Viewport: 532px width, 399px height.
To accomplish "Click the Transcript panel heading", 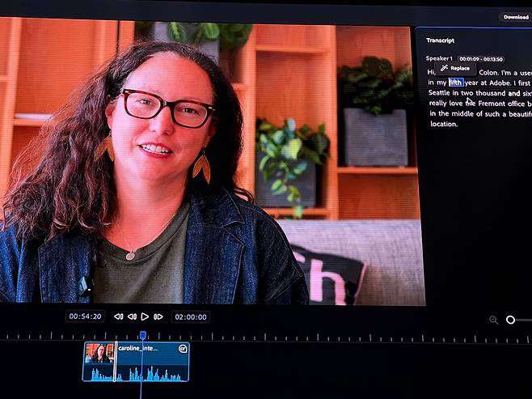I will coord(440,40).
